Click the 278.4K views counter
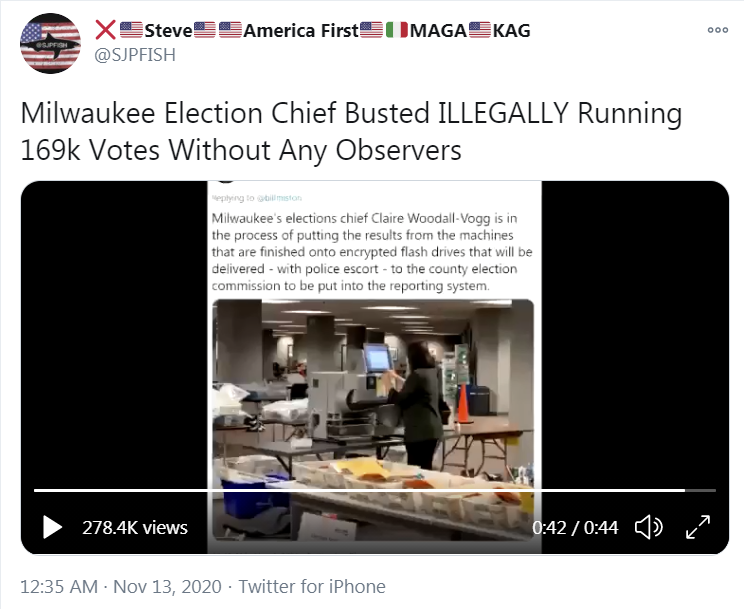This screenshot has width=744, height=609. coord(135,528)
